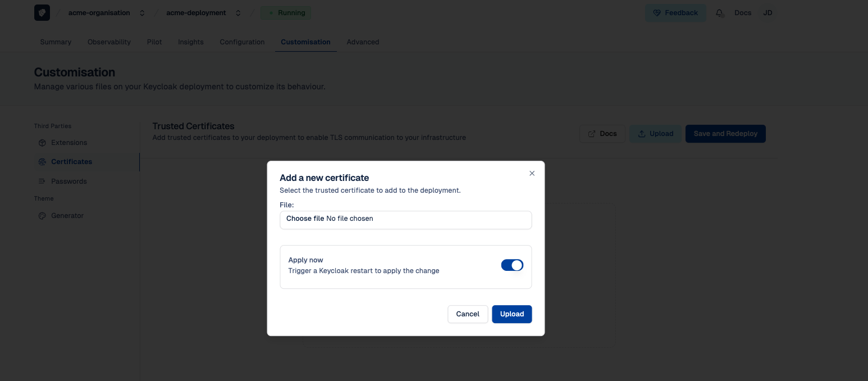The width and height of the screenshot is (868, 381).
Task: Toggle the Apply now switch
Action: point(512,265)
